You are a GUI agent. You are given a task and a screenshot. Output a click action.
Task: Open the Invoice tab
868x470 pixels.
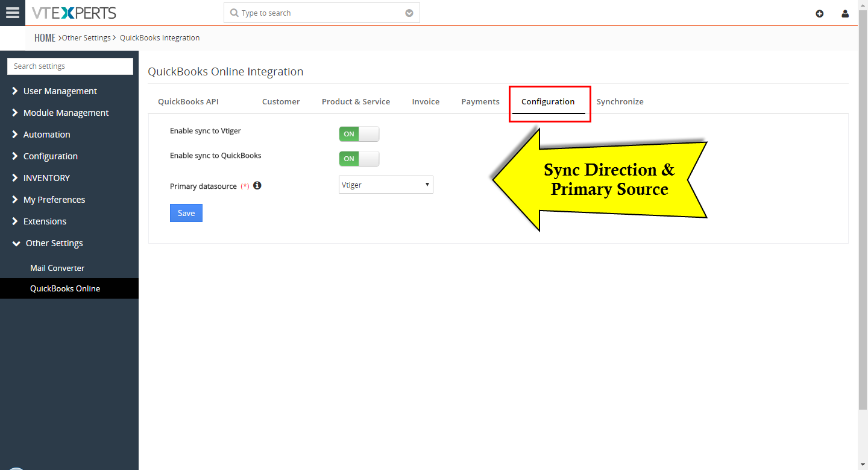pyautogui.click(x=426, y=101)
